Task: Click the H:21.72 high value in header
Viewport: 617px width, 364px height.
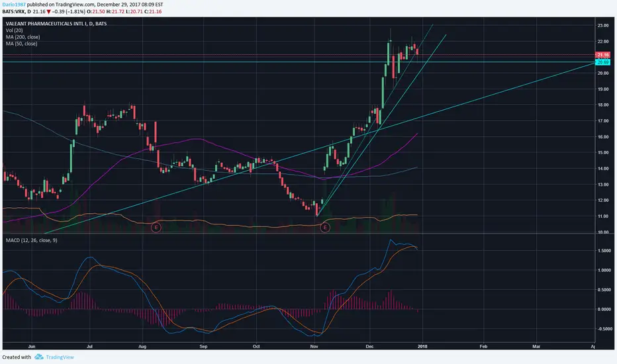Action: pos(116,11)
